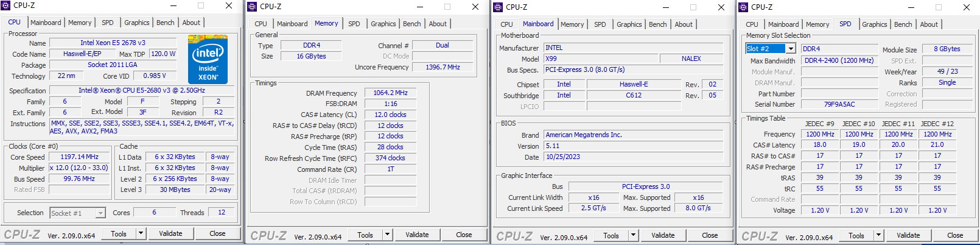Click the Southbridge value C612
Screen dimensions: 980x245
pos(634,95)
